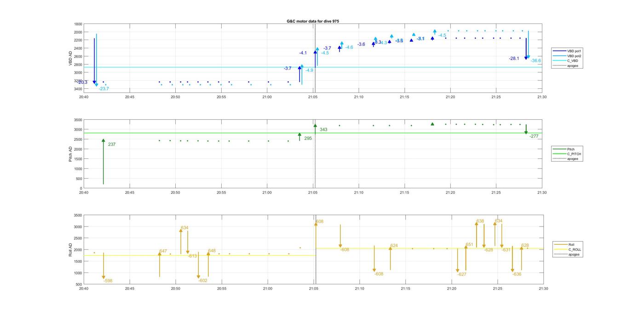Click the '-4.1' VBD data label
644x319 pixels.
coord(303,53)
